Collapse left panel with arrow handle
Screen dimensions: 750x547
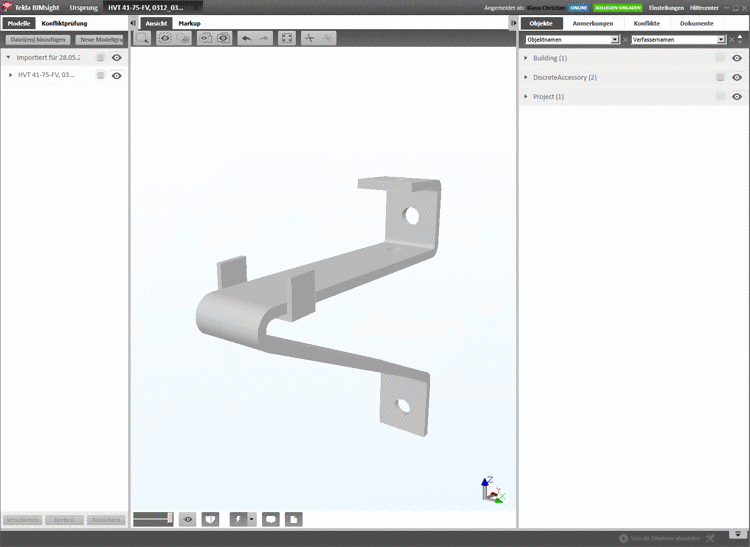(133, 23)
